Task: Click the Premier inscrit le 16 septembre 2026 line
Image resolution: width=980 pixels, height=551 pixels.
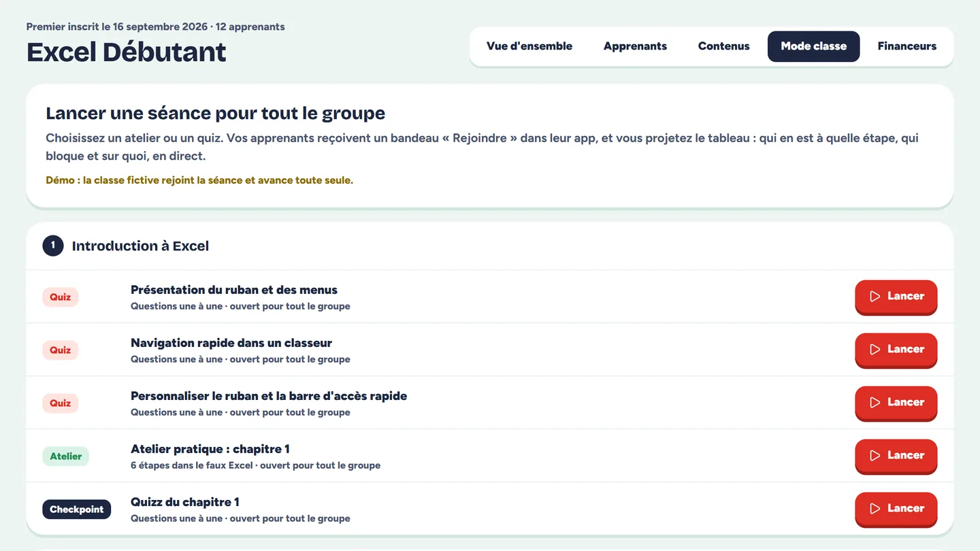Action: tap(155, 27)
